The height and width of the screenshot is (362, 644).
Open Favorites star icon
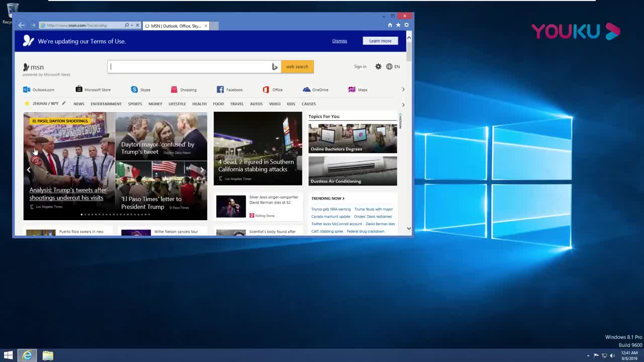[398, 25]
